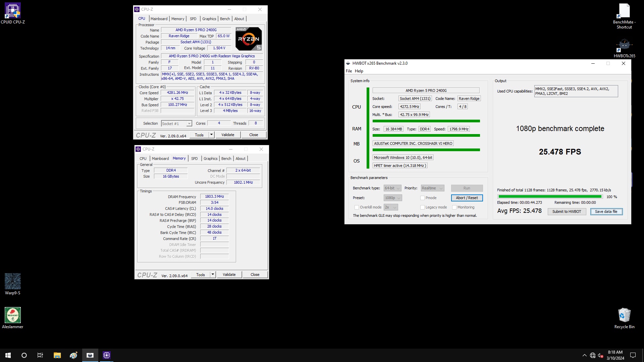The image size is (644, 362).
Task: Open About tab in top CPU-Z window
Action: tap(239, 19)
